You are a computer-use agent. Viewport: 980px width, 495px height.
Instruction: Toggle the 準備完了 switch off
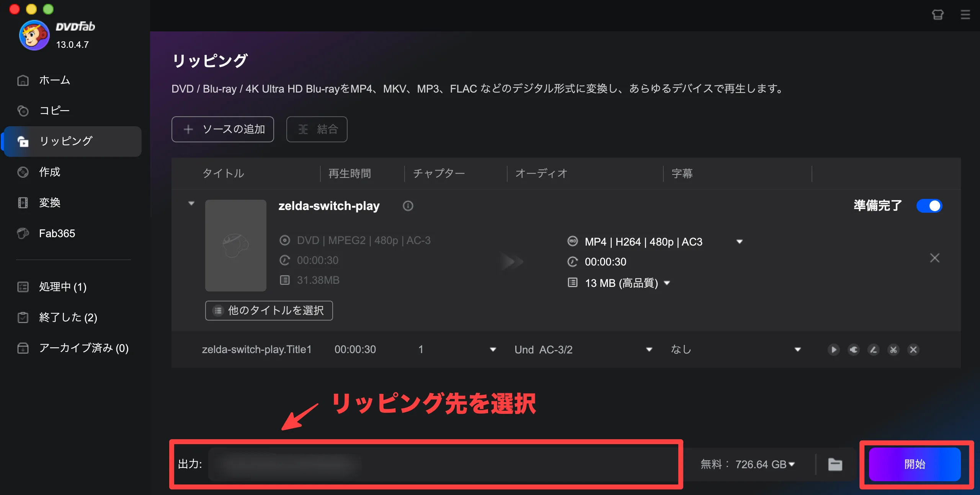coord(929,206)
